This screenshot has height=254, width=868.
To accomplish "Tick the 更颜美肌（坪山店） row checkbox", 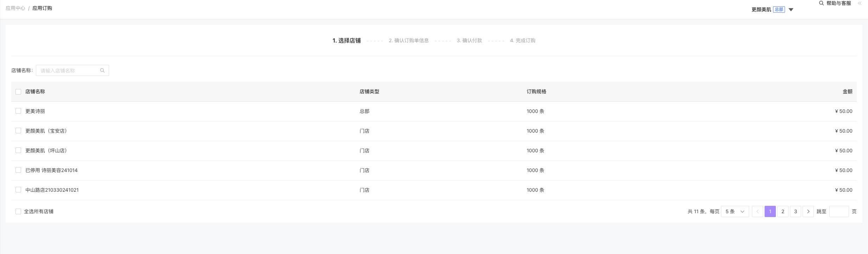I will pyautogui.click(x=18, y=150).
